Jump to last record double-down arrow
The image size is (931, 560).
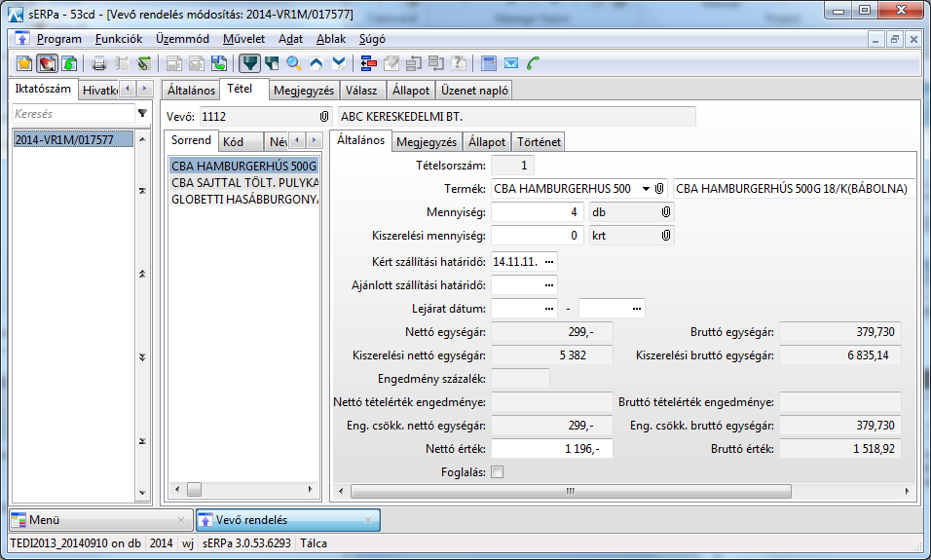(x=142, y=441)
